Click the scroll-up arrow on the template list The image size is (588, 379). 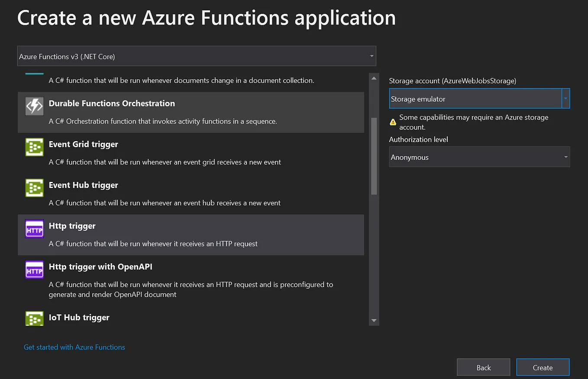(x=373, y=78)
